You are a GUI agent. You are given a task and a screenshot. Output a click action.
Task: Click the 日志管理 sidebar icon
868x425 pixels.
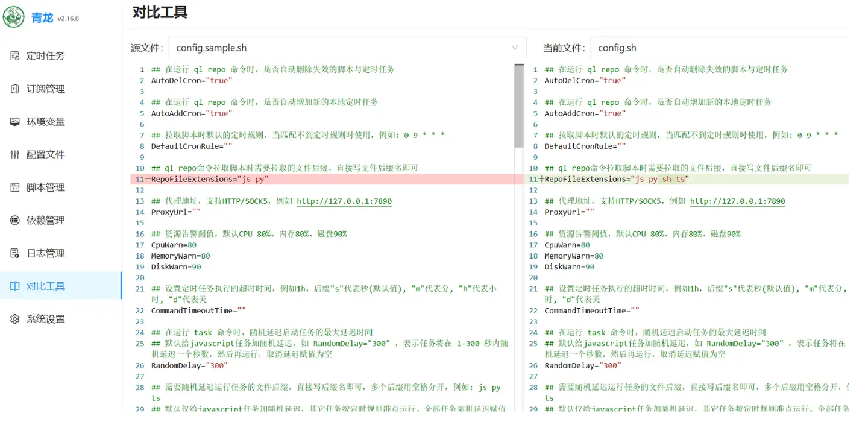[x=15, y=253]
